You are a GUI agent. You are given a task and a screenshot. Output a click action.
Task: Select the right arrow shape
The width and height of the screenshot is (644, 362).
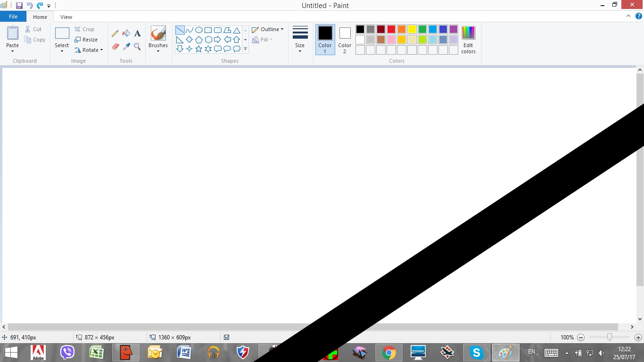pos(217,40)
